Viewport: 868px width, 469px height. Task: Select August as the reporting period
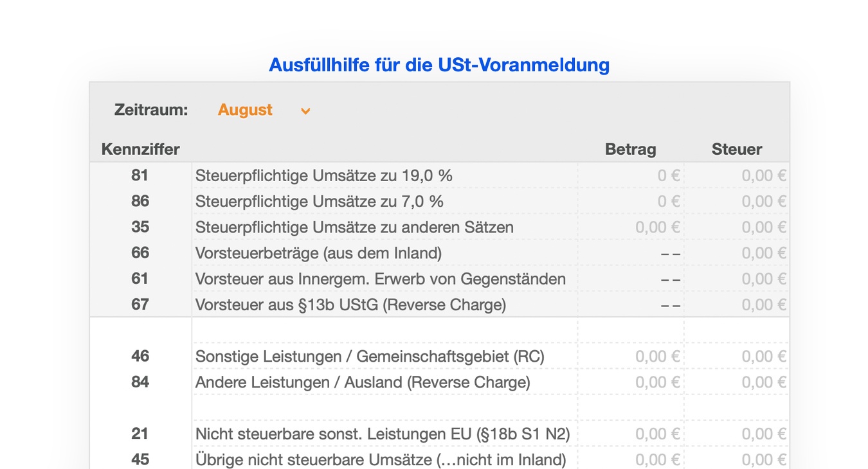[245, 110]
